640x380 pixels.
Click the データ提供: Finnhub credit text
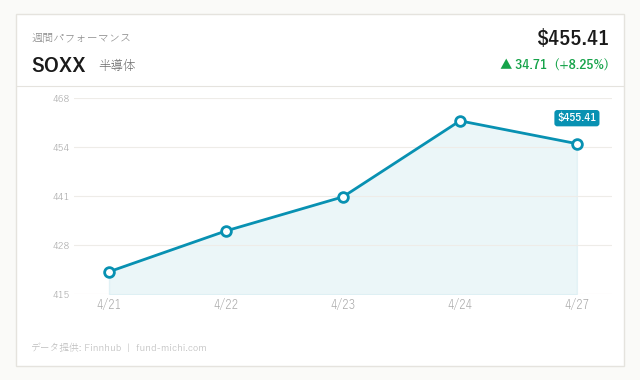click(x=77, y=348)
